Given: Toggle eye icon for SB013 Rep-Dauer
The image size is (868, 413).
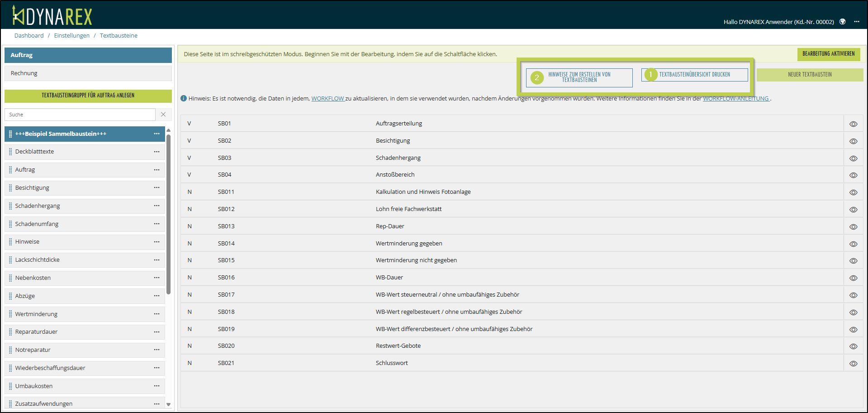Looking at the screenshot, I should [x=853, y=226].
